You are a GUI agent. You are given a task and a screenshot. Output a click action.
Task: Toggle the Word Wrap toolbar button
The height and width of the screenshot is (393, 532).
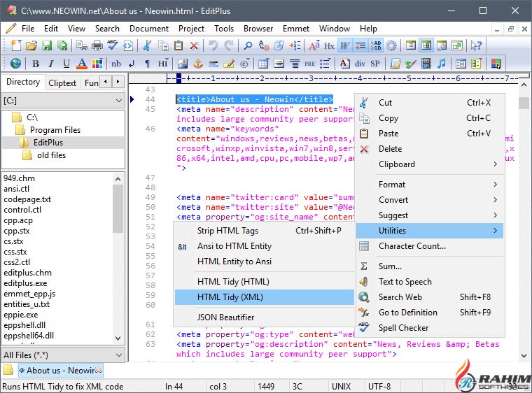(344, 45)
